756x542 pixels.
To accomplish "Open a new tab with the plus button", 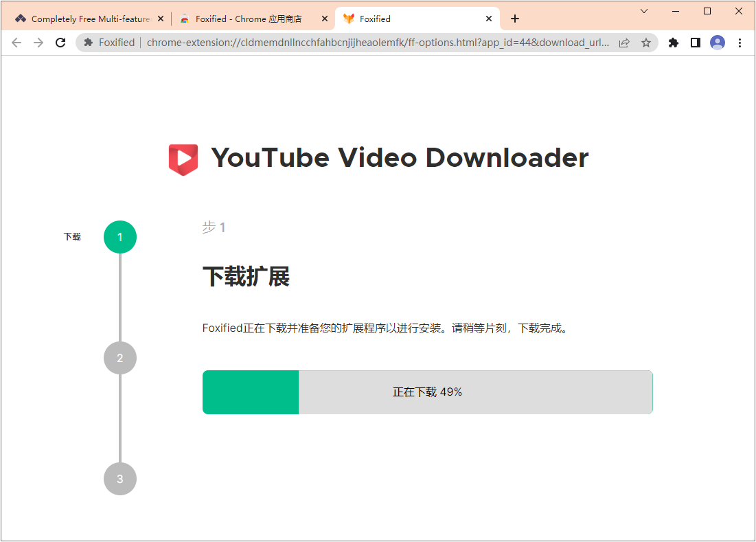I will pos(515,19).
